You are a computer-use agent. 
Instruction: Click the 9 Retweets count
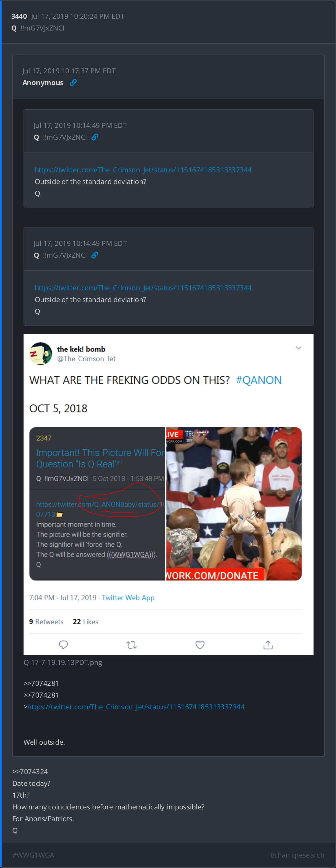point(46,622)
